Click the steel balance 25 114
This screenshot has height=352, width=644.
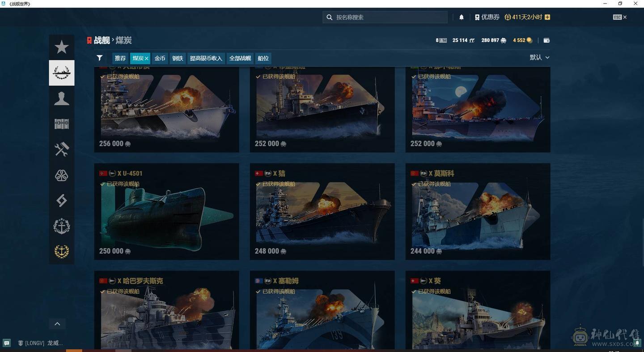463,40
